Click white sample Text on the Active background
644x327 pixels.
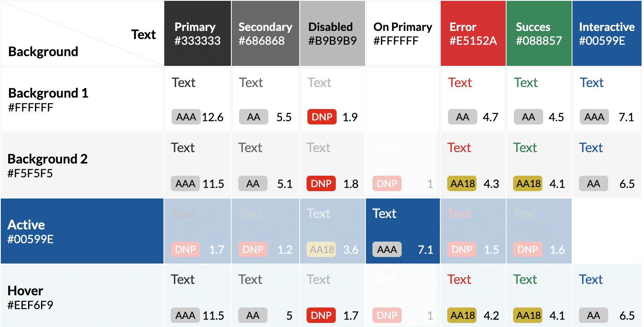pos(384,214)
